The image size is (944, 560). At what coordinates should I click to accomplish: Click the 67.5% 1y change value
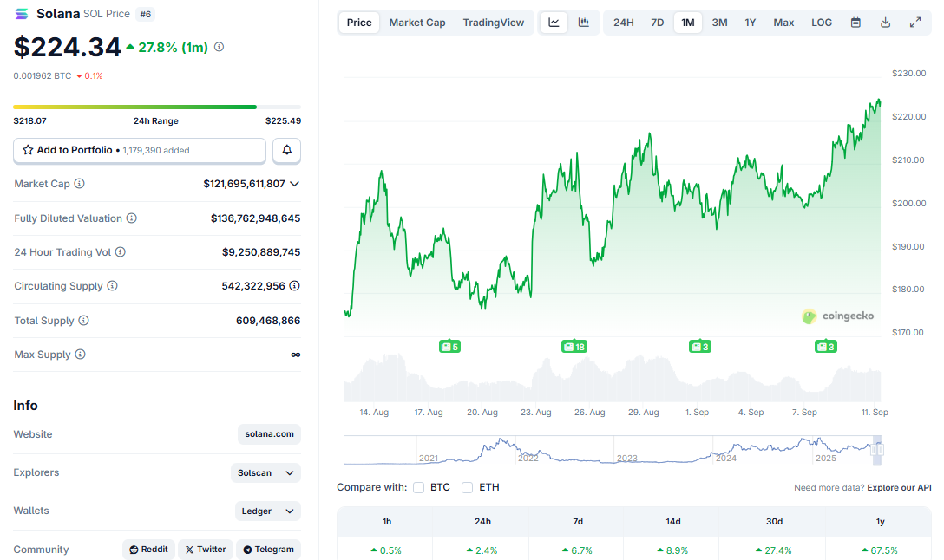point(880,550)
